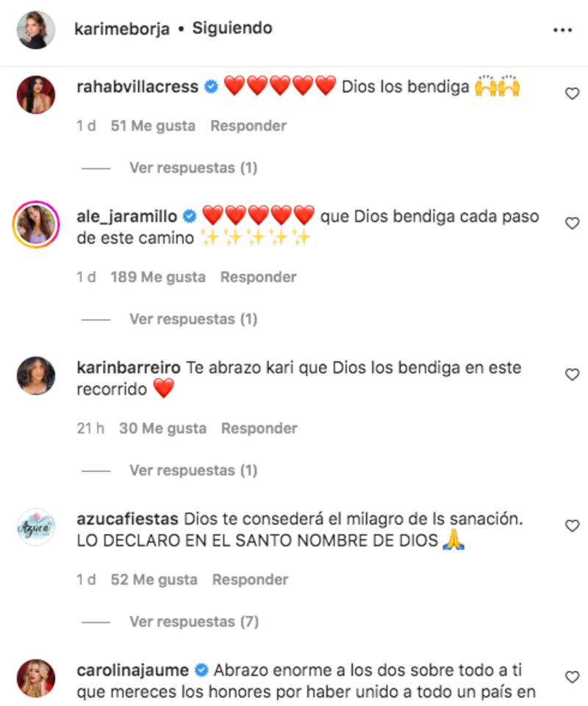Screen dimensions: 588x706
Task: Open azucafiestas logo avatar
Action: (35, 527)
